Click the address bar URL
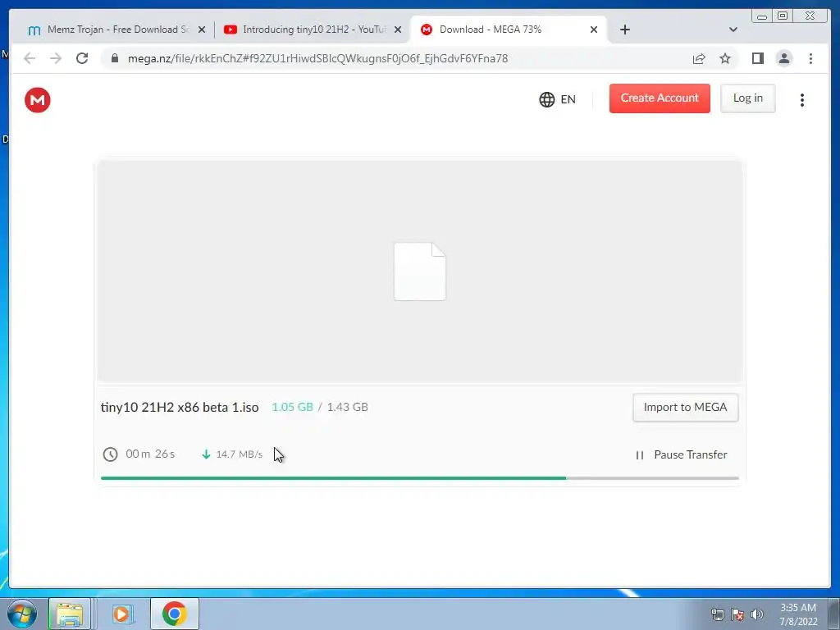This screenshot has height=630, width=840. pos(317,58)
